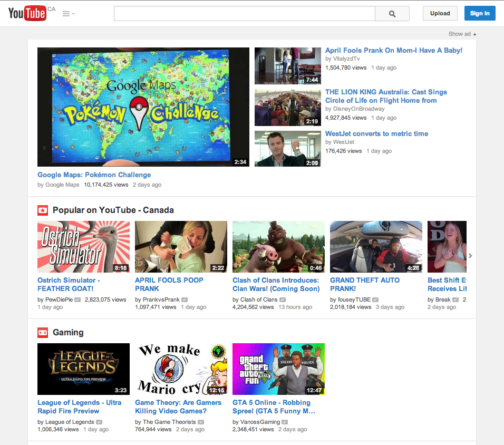Open GRAND THEFT AUTO PRANK thumbnail
Viewport: 504px width, 445px height.
[376, 247]
